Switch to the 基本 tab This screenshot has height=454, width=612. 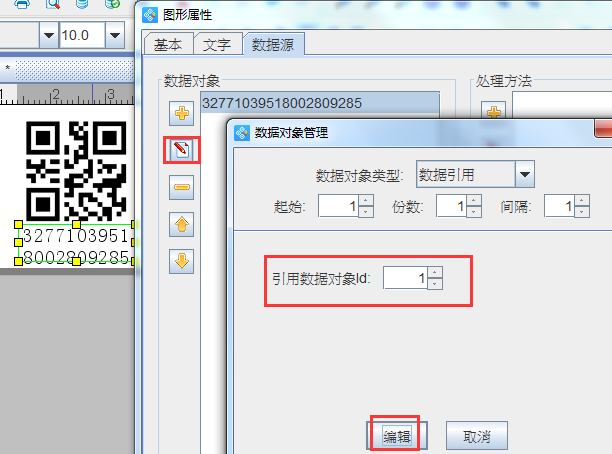pos(167,45)
